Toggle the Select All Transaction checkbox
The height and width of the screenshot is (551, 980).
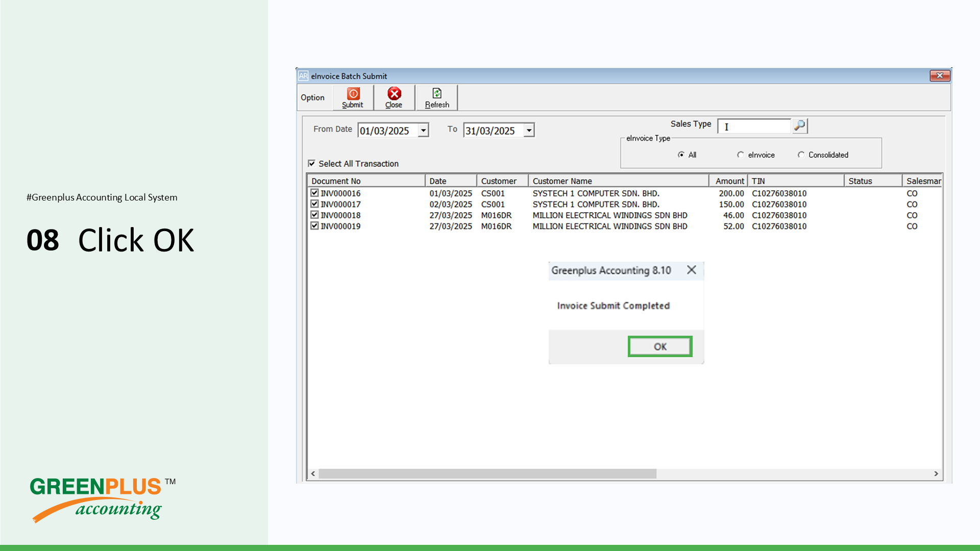point(312,163)
